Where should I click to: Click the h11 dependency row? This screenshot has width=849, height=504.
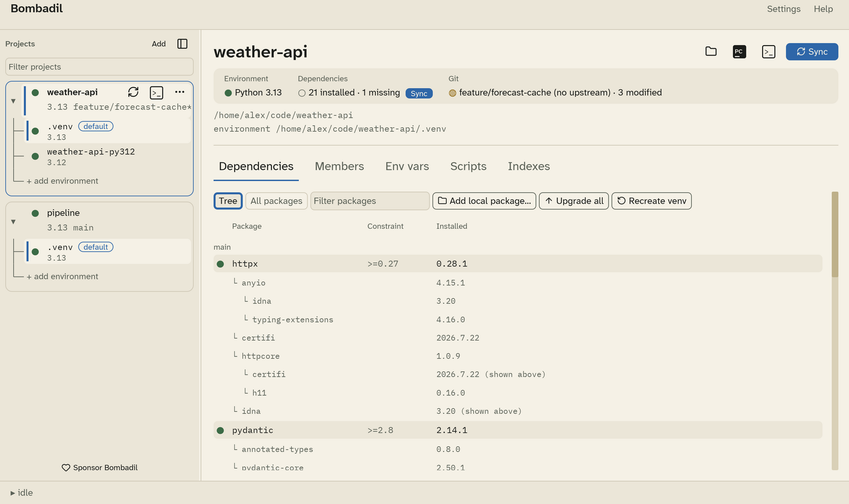[518, 393]
